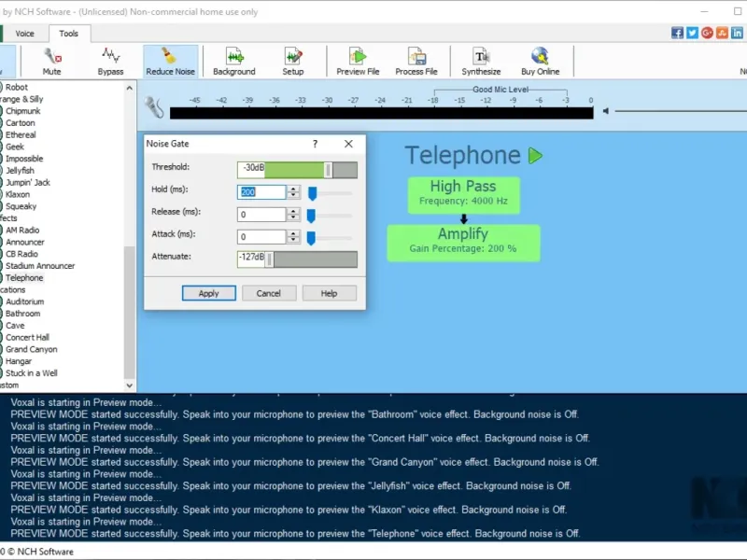
Task: Increase Hold value with up spinner
Action: point(293,189)
